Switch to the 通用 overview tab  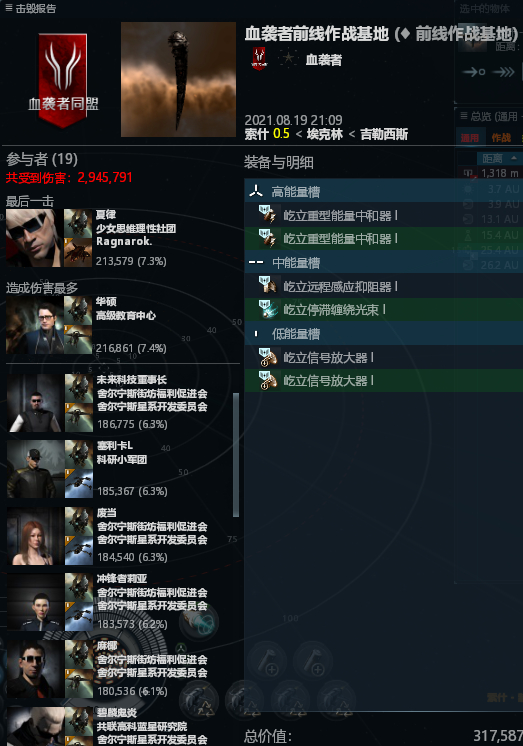[470, 138]
